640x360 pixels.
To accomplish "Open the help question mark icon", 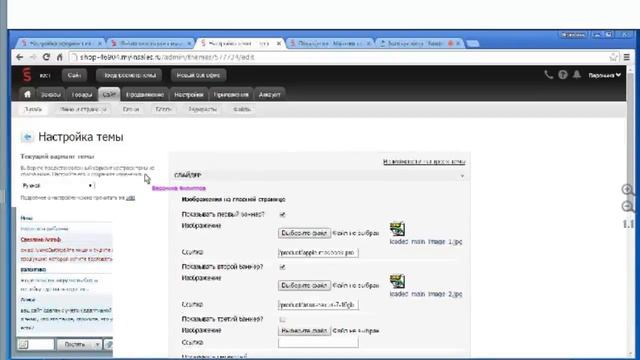I will pos(563,75).
